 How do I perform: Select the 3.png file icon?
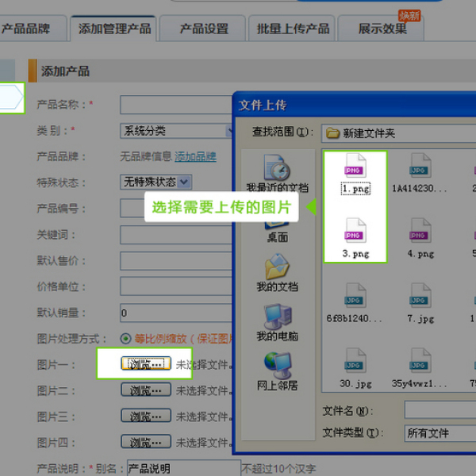click(x=355, y=230)
